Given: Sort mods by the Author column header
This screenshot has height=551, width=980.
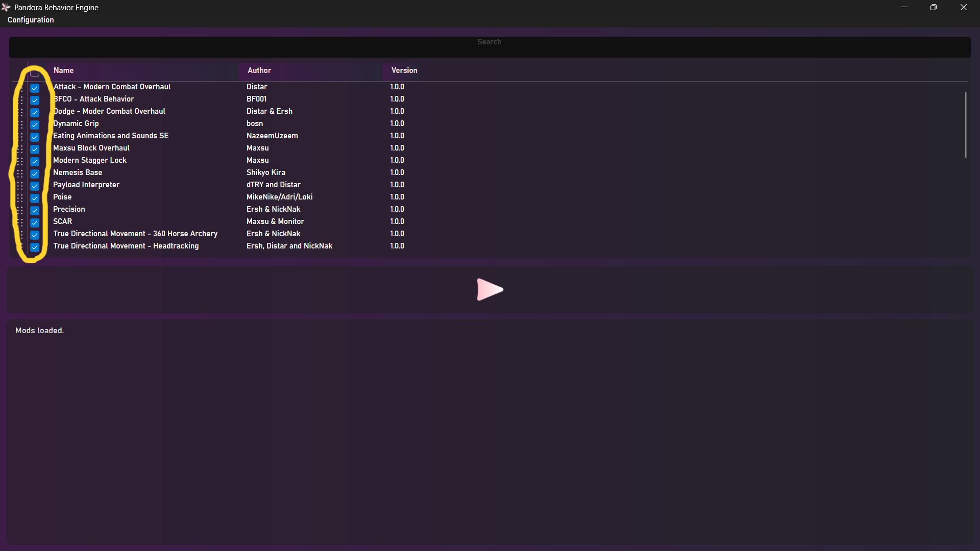Looking at the screenshot, I should [259, 70].
